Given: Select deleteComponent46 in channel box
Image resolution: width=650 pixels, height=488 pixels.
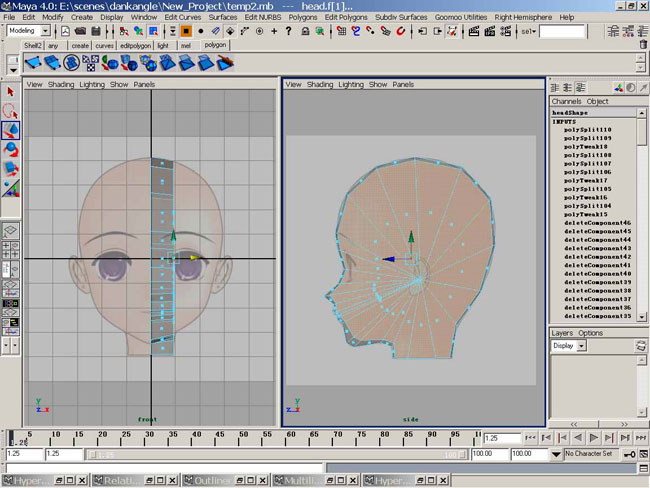Looking at the screenshot, I should 597,223.
